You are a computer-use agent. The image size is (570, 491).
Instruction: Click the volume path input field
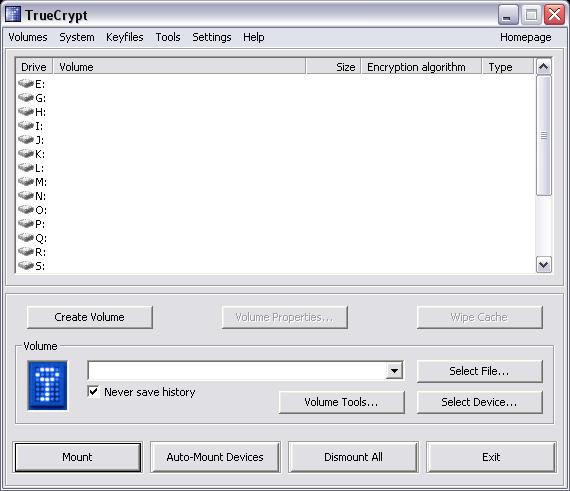237,371
